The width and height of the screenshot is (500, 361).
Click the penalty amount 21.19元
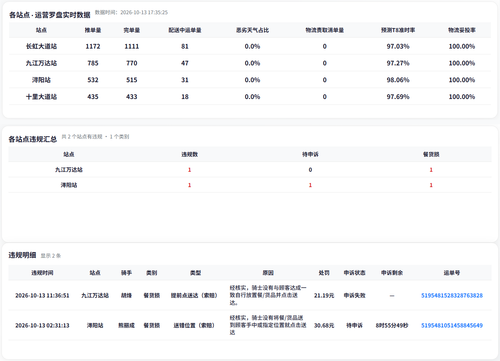(x=324, y=295)
